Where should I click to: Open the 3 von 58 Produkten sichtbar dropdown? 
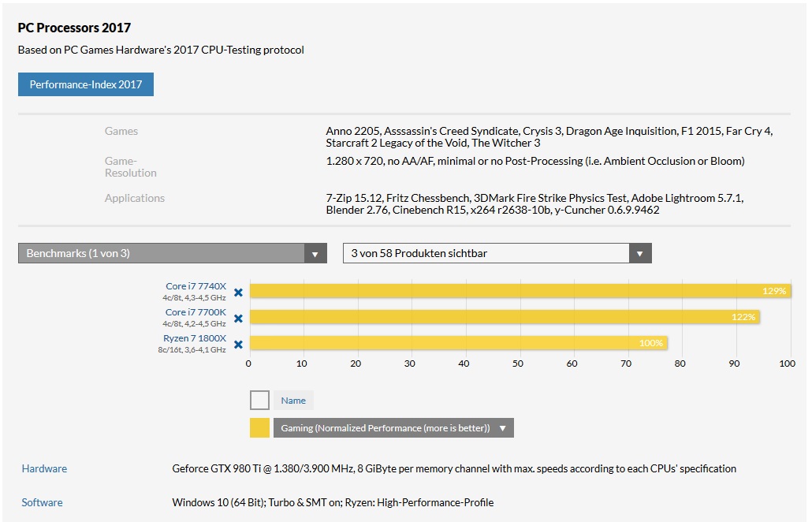pos(497,253)
